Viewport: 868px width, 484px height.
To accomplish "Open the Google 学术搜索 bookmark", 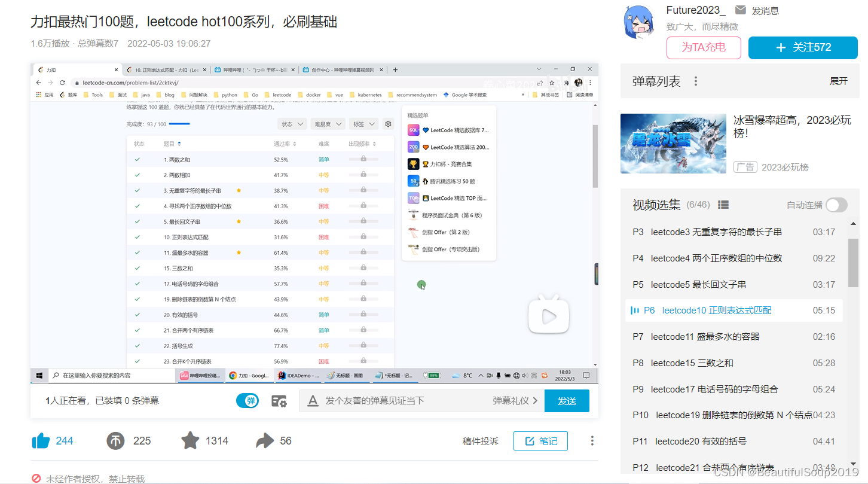I will click(465, 95).
